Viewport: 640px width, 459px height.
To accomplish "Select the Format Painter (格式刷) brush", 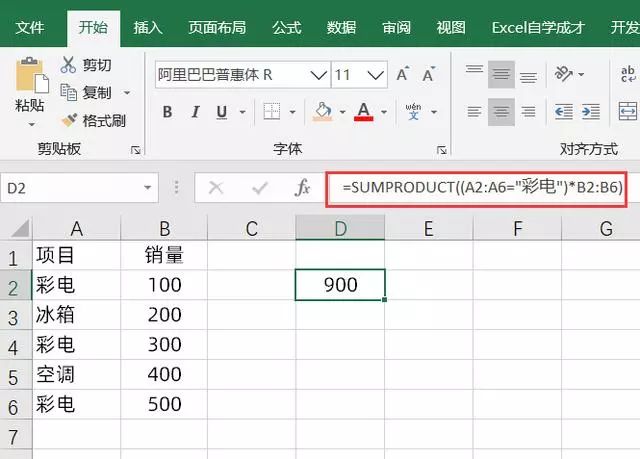I will (69, 120).
